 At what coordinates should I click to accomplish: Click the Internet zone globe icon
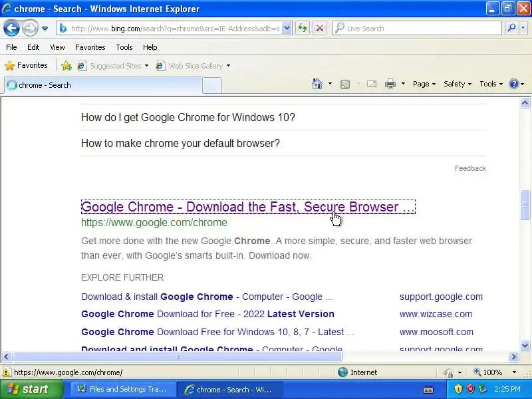point(342,372)
